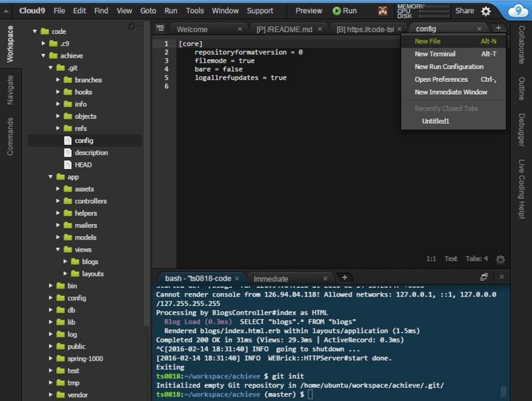The height and width of the screenshot is (401, 532).
Task: Open the Tools menu
Action: 195,11
